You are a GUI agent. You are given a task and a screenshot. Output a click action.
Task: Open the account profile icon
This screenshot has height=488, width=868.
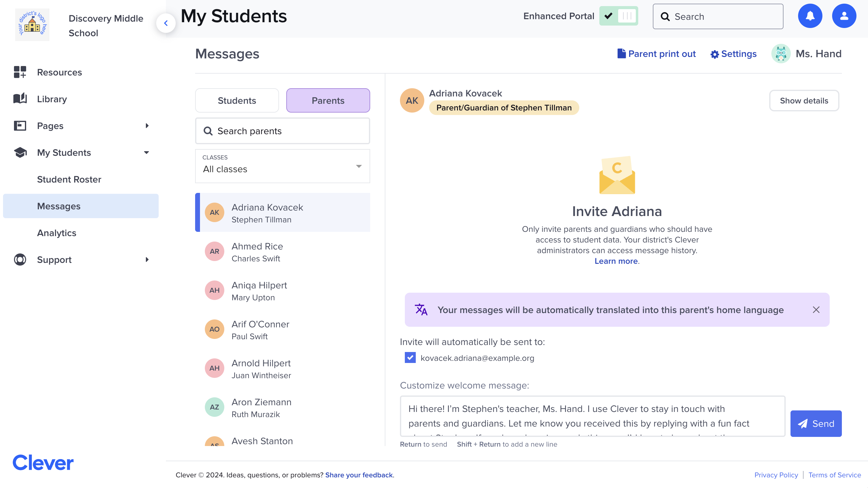point(844,16)
